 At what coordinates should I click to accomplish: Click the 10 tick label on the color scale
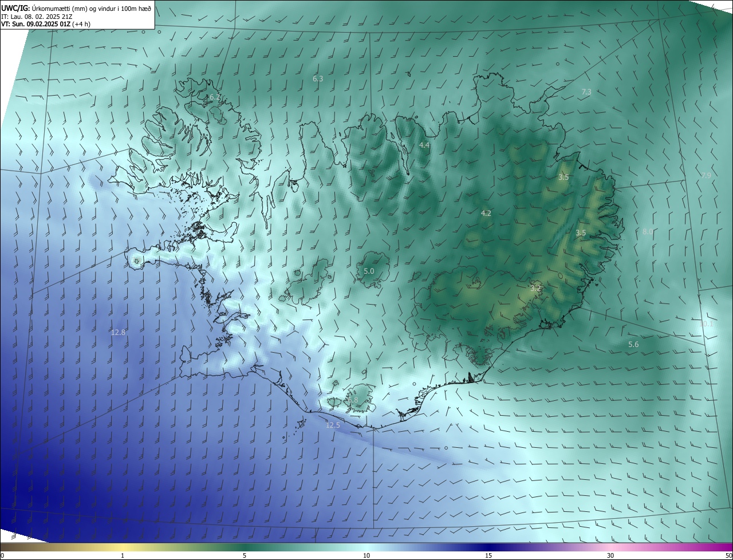(366, 555)
